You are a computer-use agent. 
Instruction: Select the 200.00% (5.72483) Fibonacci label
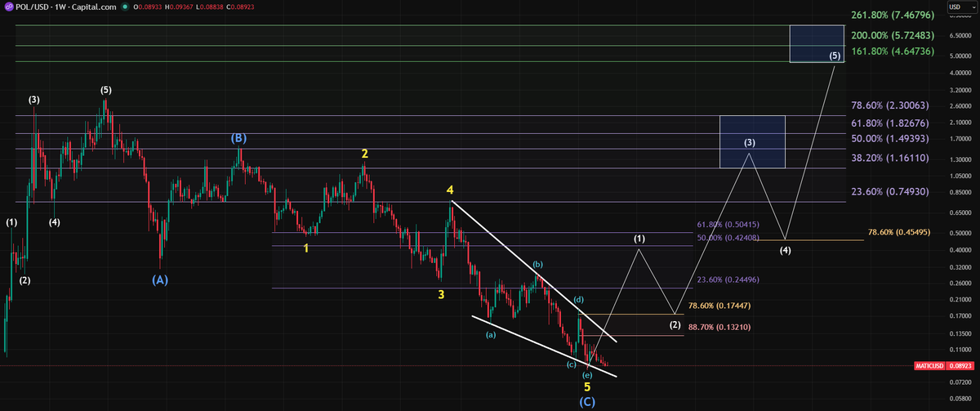[894, 36]
